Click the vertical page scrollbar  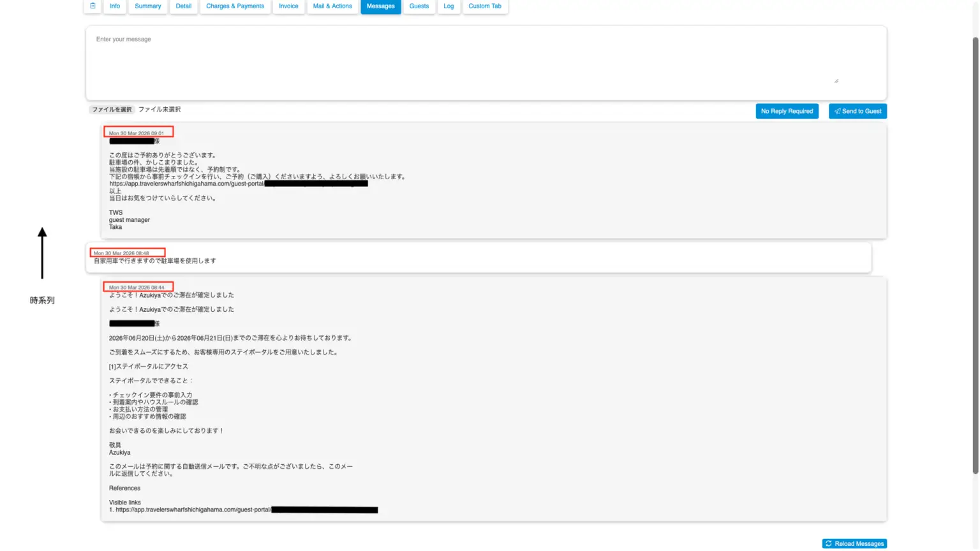(975, 255)
